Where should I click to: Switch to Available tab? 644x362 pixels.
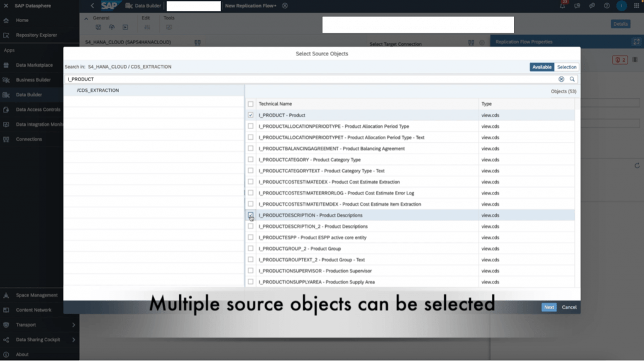[541, 67]
